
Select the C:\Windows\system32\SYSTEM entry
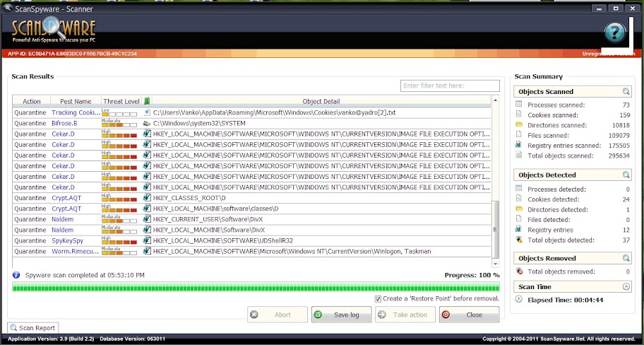199,123
